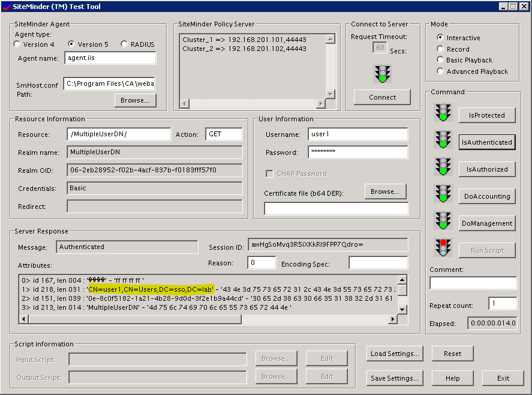Click the traffic light beside IsAuthorized
The width and height of the screenshot is (532, 395).
(x=443, y=166)
